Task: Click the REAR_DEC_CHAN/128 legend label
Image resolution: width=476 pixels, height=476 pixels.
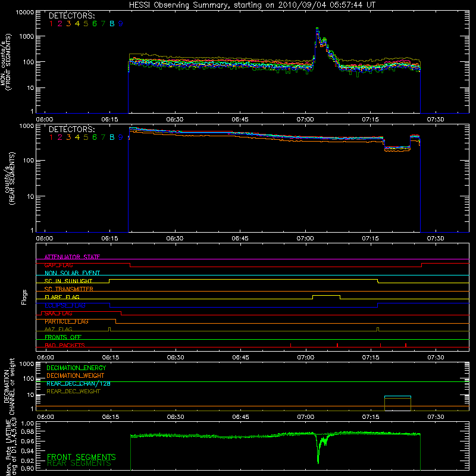Action: [x=79, y=383]
